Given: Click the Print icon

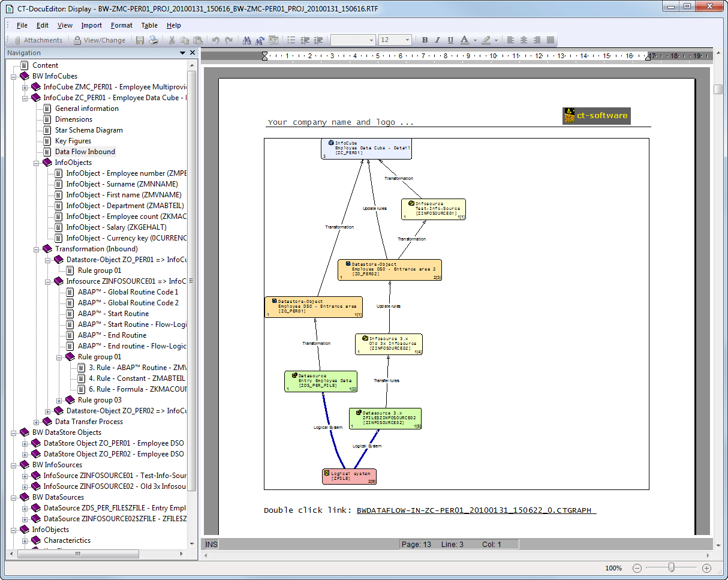Looking at the screenshot, I should [x=154, y=40].
